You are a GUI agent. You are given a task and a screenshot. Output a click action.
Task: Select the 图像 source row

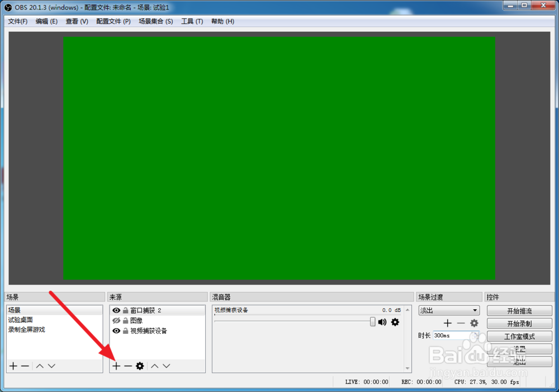157,320
